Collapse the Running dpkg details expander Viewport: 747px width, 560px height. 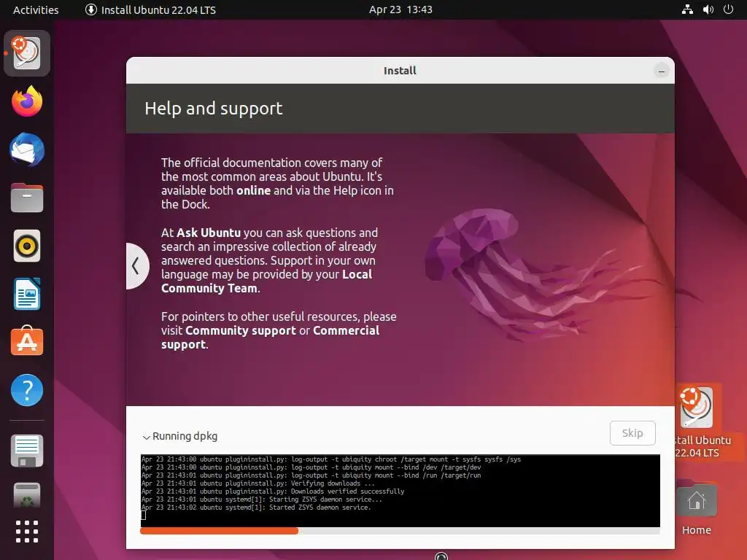point(180,436)
